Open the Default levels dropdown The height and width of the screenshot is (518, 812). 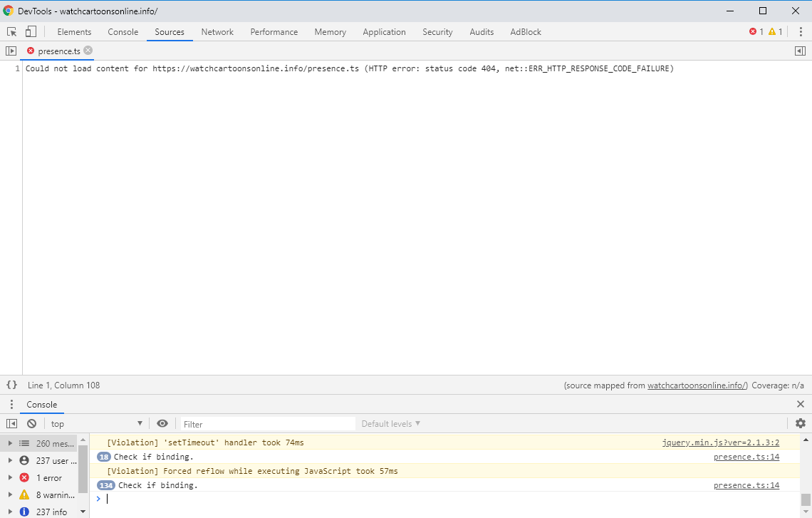(x=390, y=423)
